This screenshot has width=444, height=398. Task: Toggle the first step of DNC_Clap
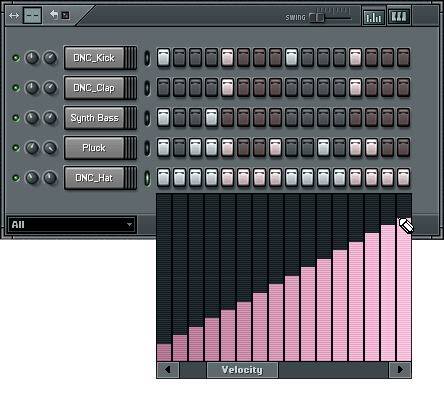pos(163,88)
